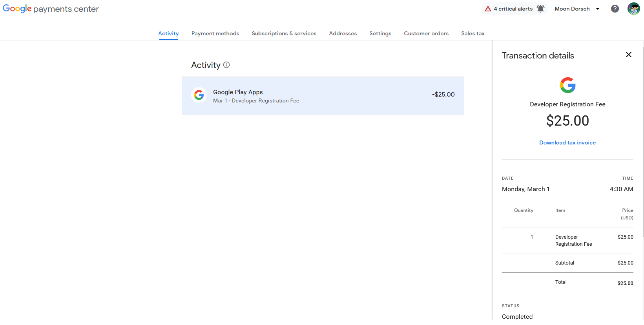This screenshot has width=644, height=325.
Task: Click the Price (USD) column header
Action: pos(627,214)
